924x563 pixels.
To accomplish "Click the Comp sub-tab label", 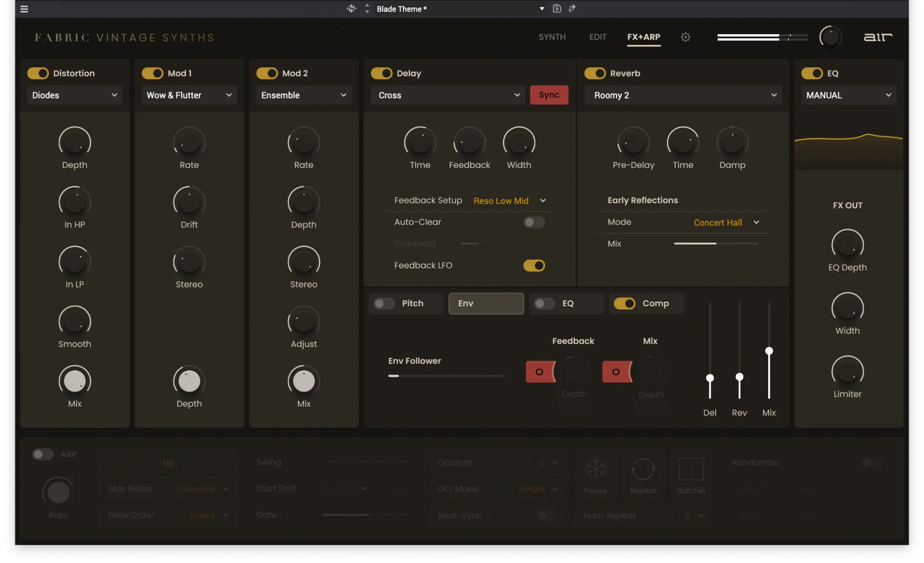I will 655,303.
